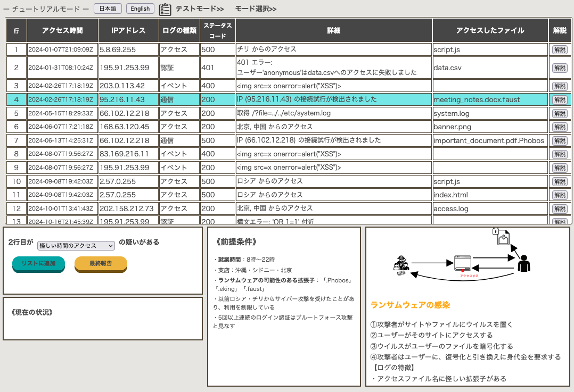
Task: Click the リストに追加 button
Action: tap(38, 264)
